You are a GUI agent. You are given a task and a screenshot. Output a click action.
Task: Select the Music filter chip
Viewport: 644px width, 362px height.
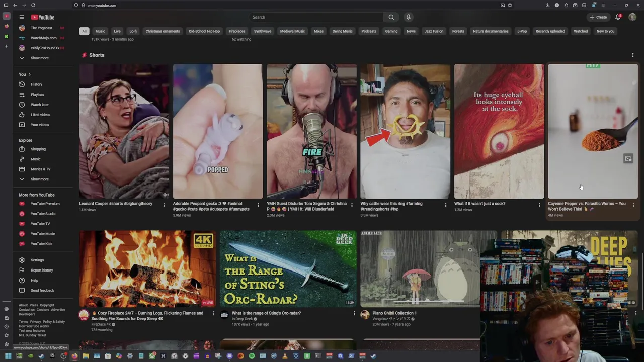tap(100, 31)
